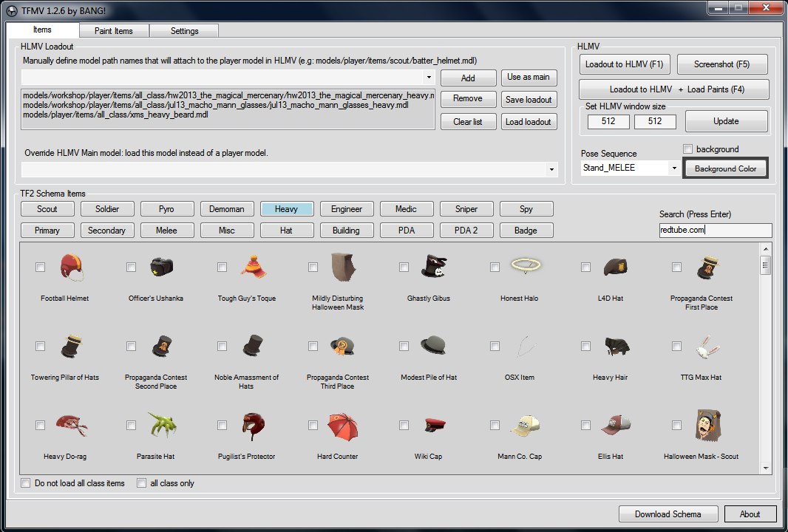Check the Ghastly Gibus checkbox
Screen dimensions: 788x532
coord(404,267)
